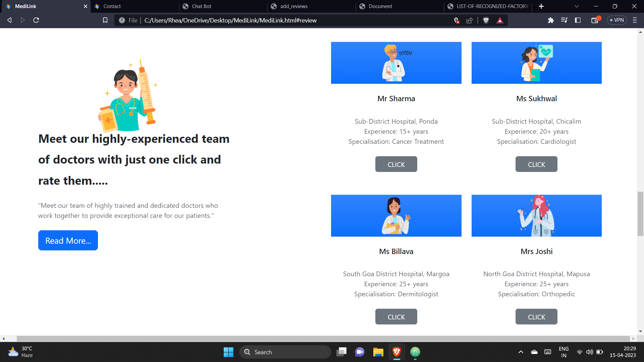The height and width of the screenshot is (362, 644).
Task: Click the Read More button
Action: click(68, 240)
